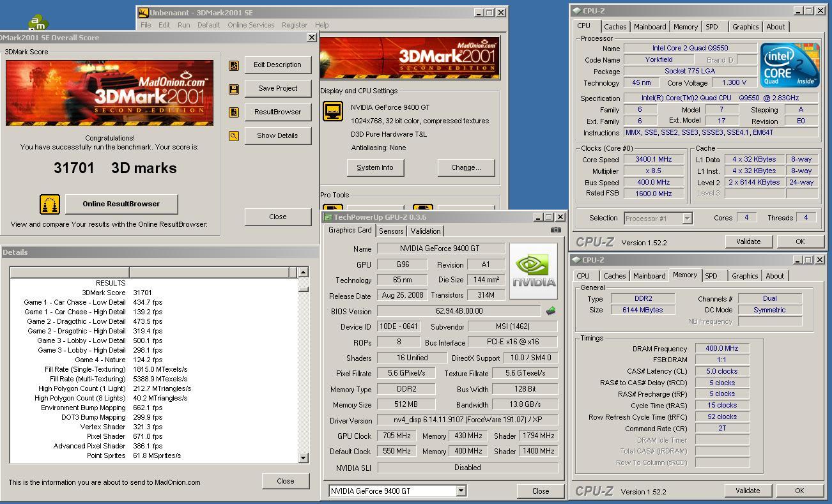Close the Overall Score dialog with Close button

click(x=277, y=217)
